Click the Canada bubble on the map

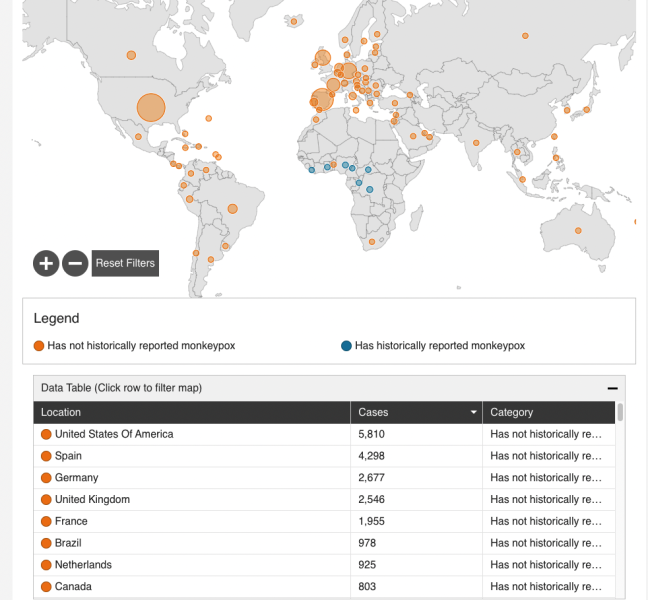[x=131, y=56]
